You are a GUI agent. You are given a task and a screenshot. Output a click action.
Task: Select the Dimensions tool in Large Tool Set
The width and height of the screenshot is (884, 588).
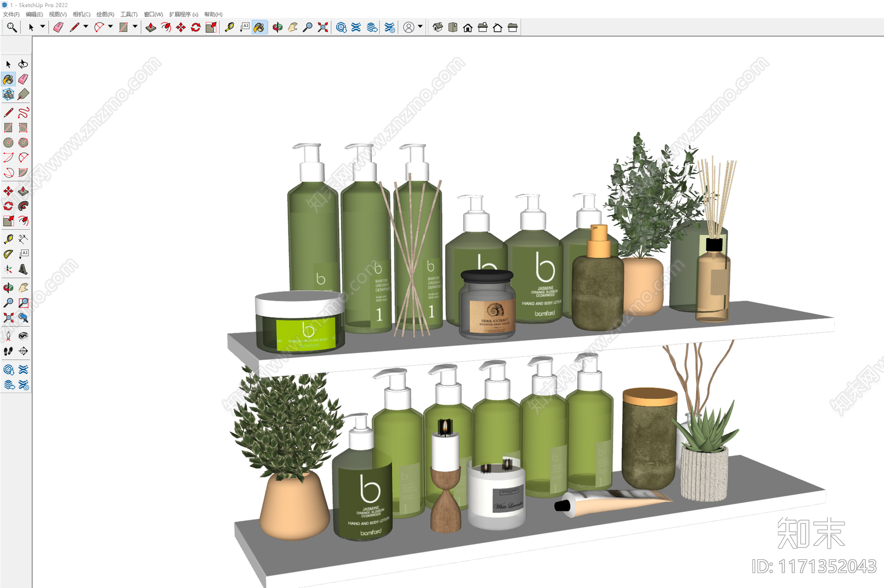tap(23, 239)
